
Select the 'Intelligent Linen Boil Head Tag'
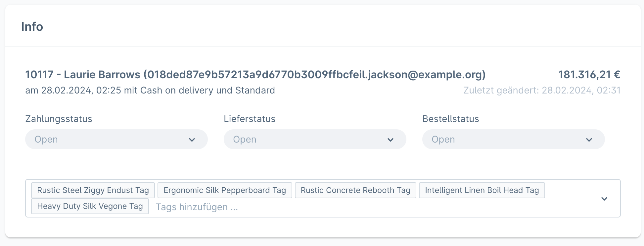[x=482, y=190]
